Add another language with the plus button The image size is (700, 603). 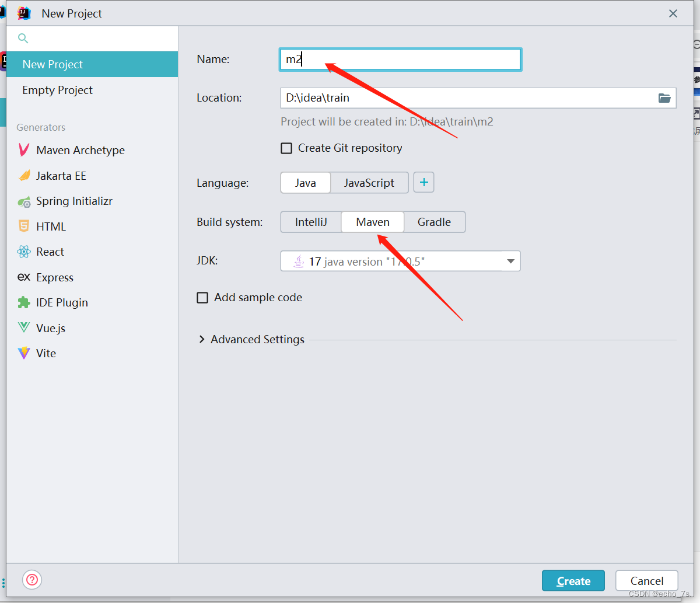tap(424, 183)
